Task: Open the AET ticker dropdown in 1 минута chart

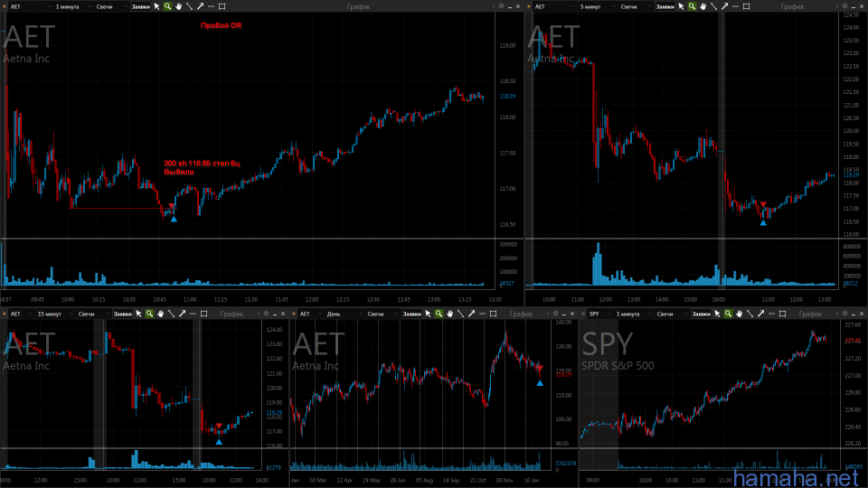Action: pos(29,6)
